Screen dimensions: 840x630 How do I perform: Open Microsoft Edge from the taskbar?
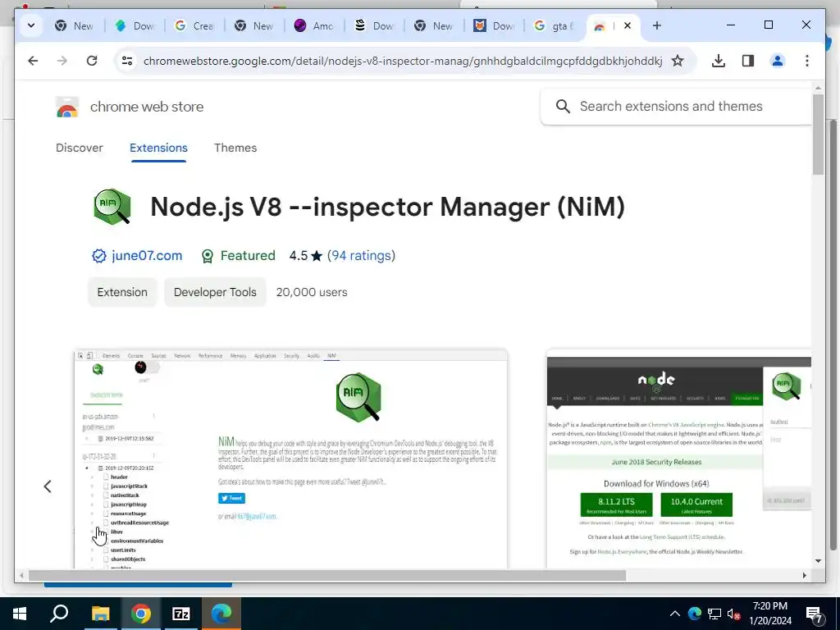tap(221, 614)
